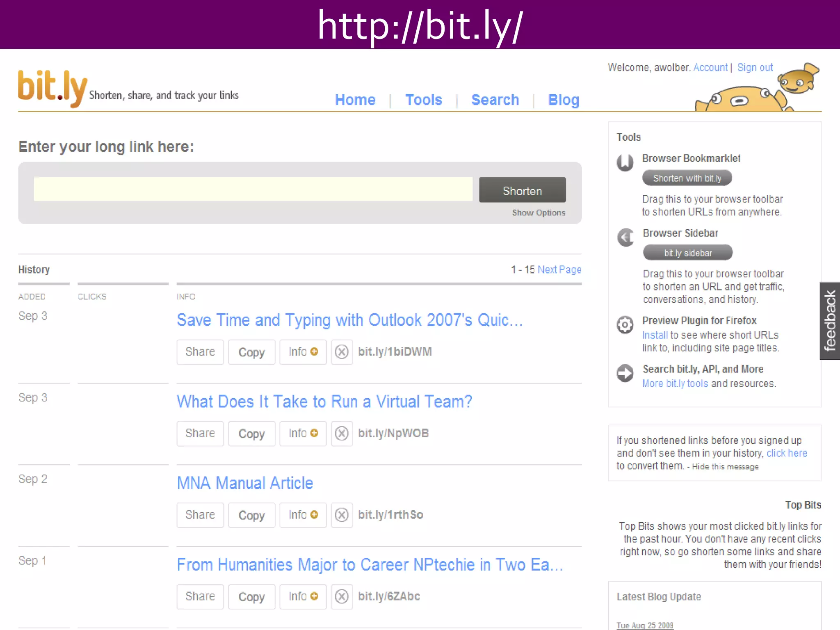The image size is (840, 630).
Task: Remove the MNA Manual Article entry via X icon
Action: (342, 515)
